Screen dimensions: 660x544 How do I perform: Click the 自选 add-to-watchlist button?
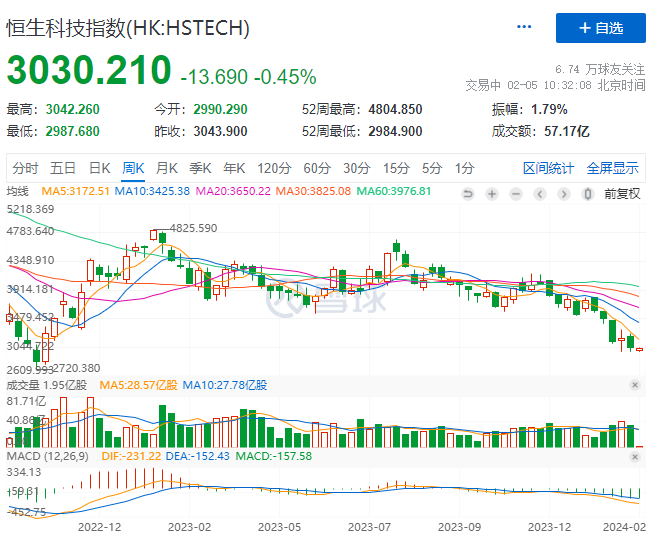pos(601,28)
